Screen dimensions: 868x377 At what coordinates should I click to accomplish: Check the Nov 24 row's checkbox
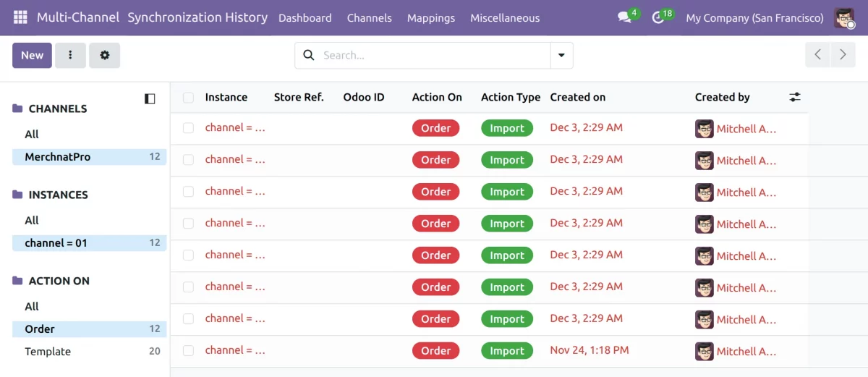pyautogui.click(x=188, y=351)
